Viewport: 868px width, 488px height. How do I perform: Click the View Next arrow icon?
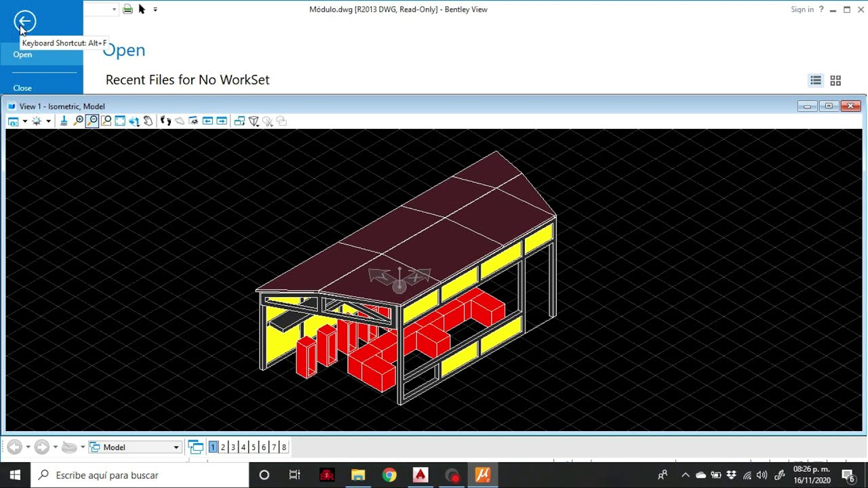point(222,121)
